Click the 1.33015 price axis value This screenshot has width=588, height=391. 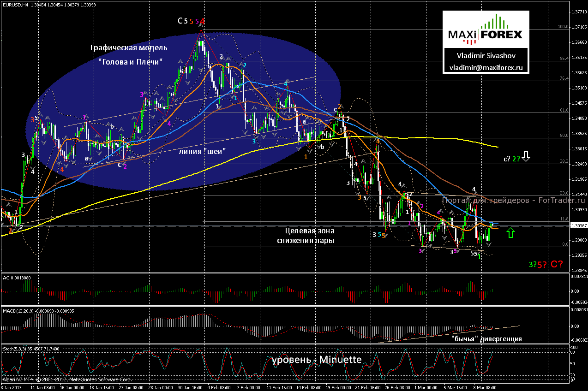pyautogui.click(x=579, y=149)
